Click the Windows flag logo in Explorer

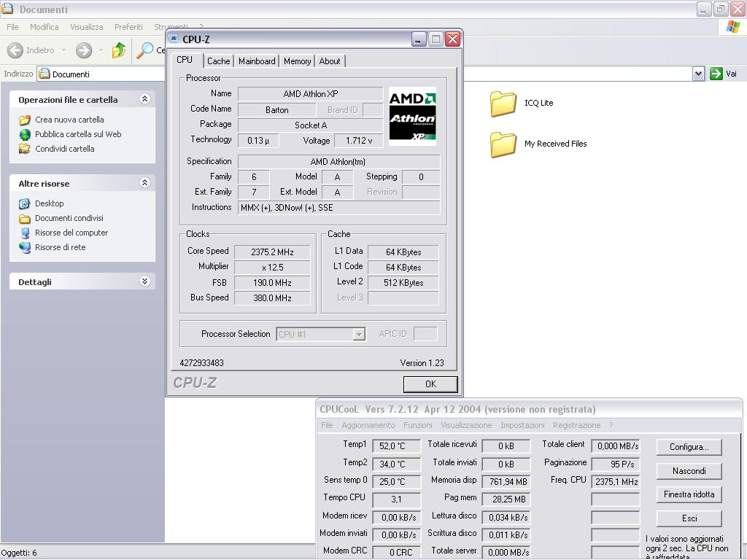[732, 27]
